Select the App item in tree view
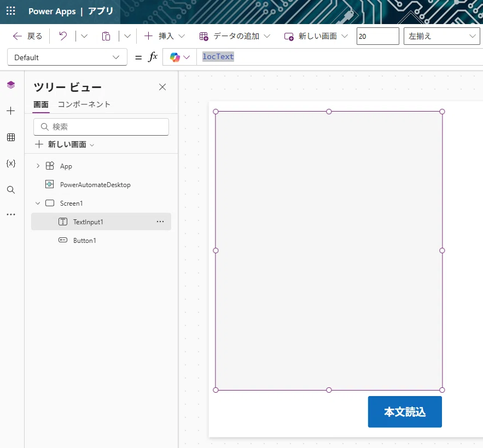The image size is (483, 448). [x=66, y=166]
